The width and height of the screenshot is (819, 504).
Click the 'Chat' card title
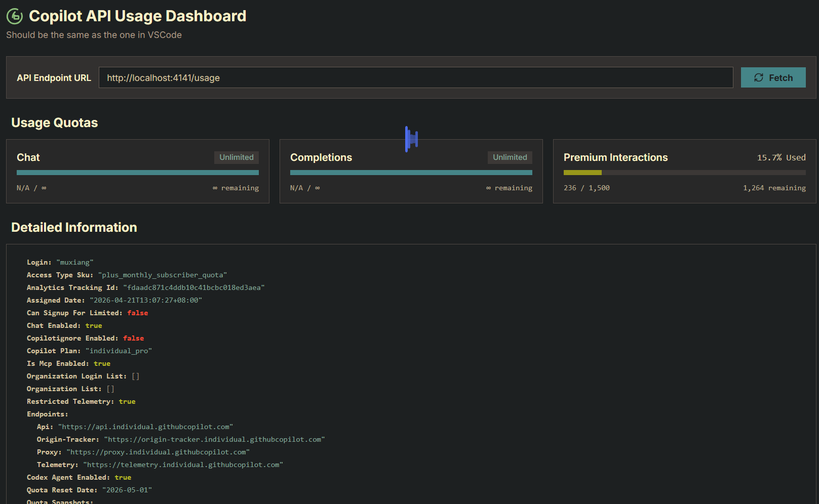[x=28, y=157]
